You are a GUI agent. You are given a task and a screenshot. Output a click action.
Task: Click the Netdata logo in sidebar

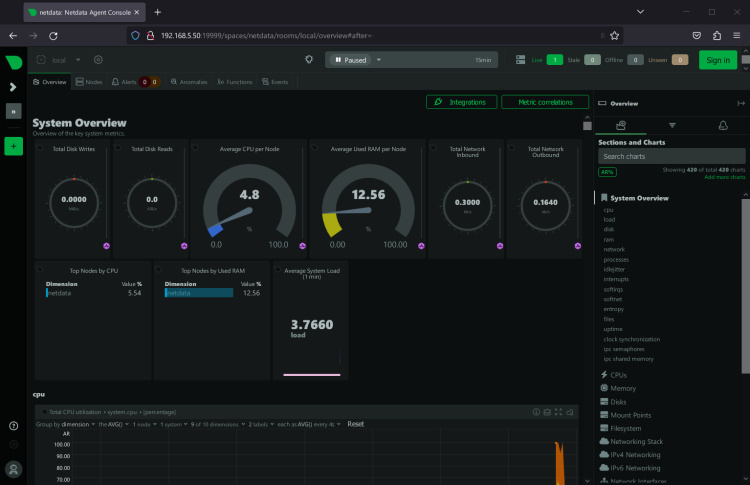click(x=14, y=61)
